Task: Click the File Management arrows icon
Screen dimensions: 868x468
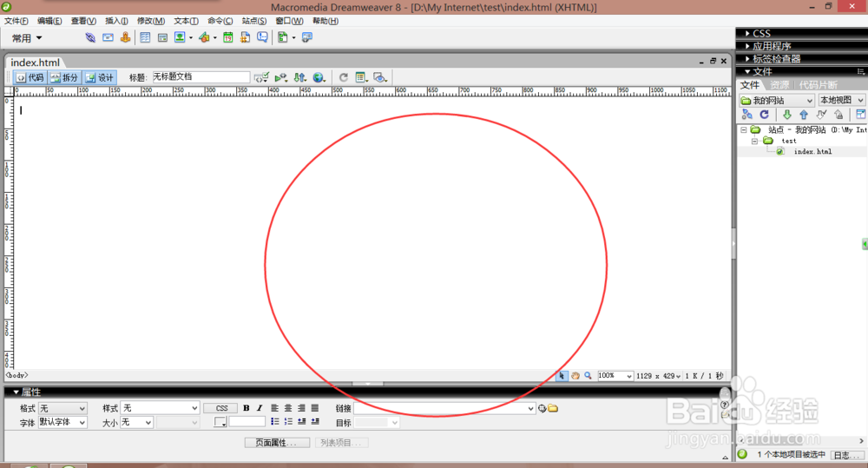Action: [300, 77]
